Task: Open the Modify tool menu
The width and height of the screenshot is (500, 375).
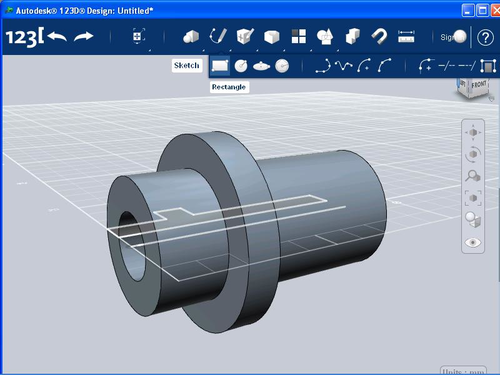Action: (x=272, y=37)
